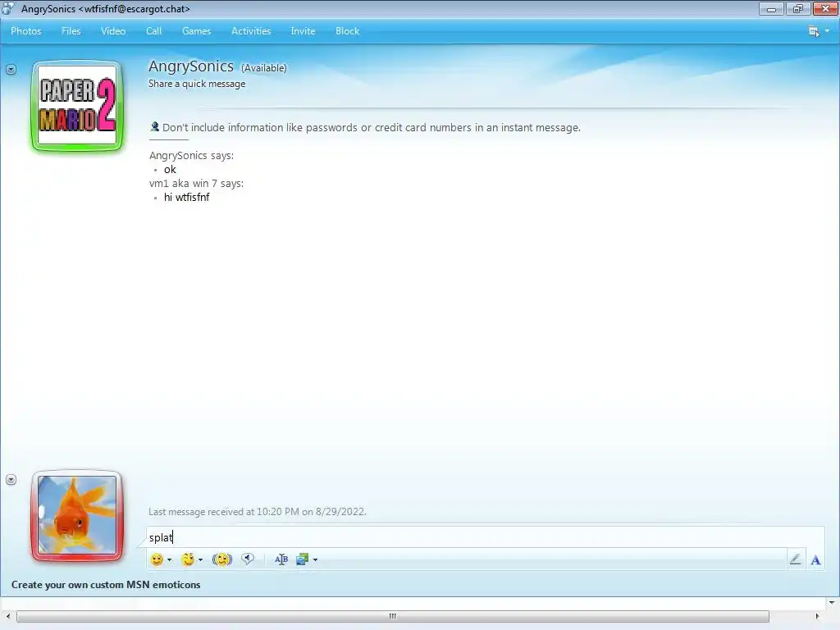
Task: Collapse AngrySonics display picture
Action: click(x=11, y=70)
